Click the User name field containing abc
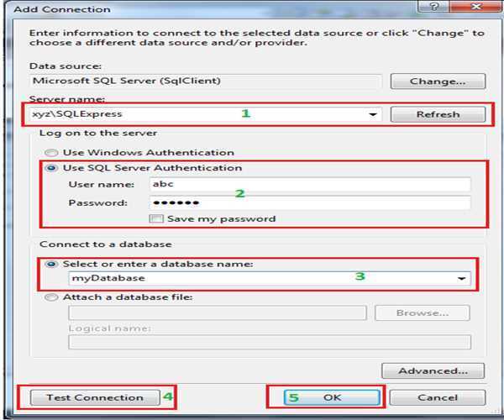The image size is (504, 420). [309, 185]
